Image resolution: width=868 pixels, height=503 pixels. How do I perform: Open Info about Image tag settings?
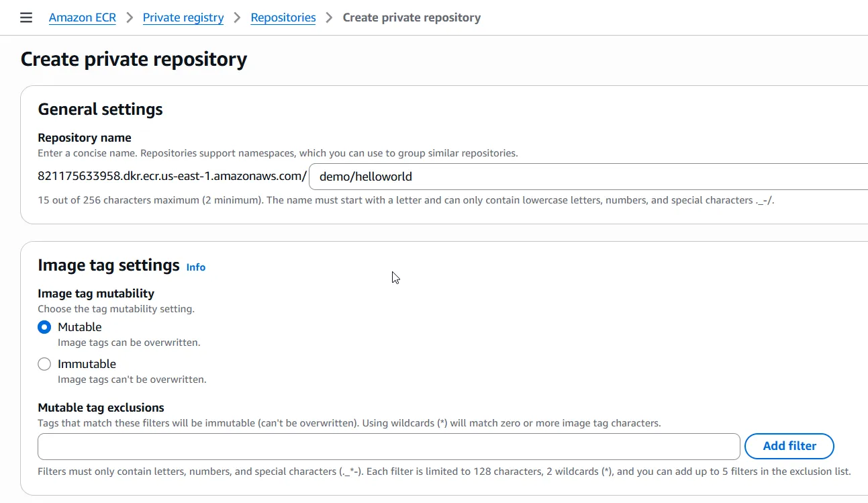pyautogui.click(x=195, y=267)
